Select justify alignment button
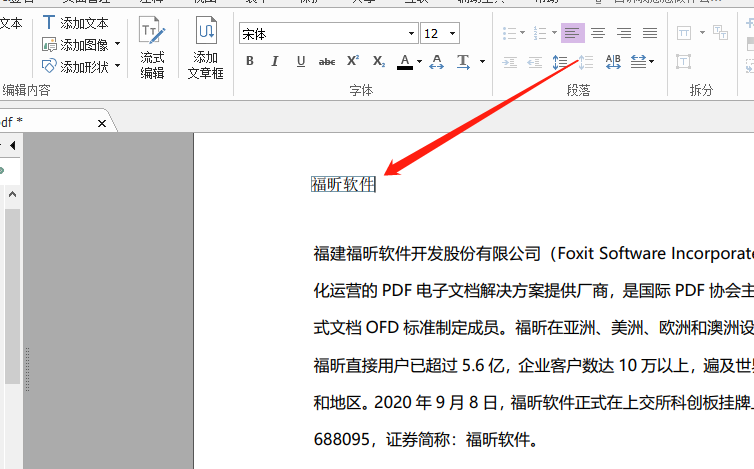 pyautogui.click(x=650, y=33)
